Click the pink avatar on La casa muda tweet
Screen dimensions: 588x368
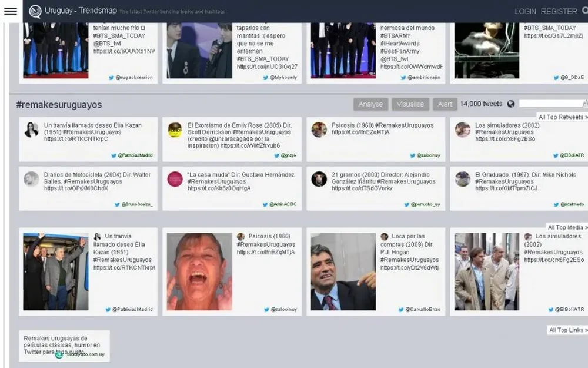(175, 179)
